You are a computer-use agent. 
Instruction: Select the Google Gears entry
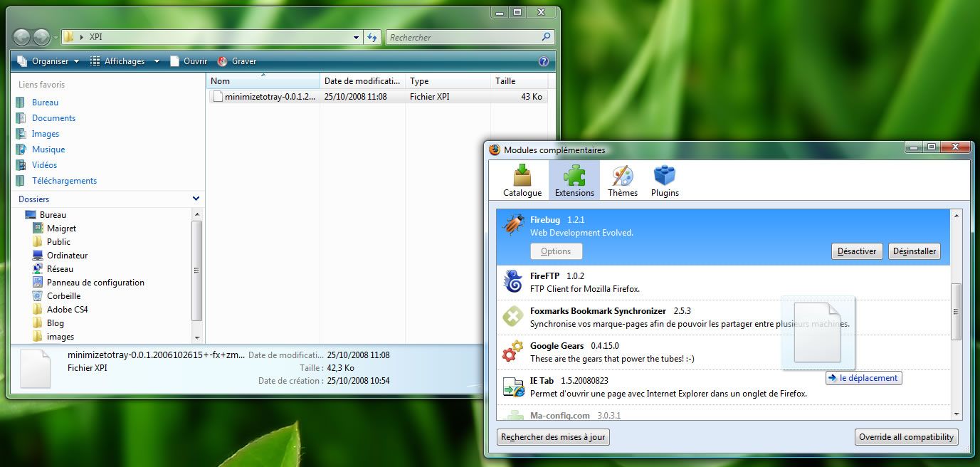(x=723, y=352)
